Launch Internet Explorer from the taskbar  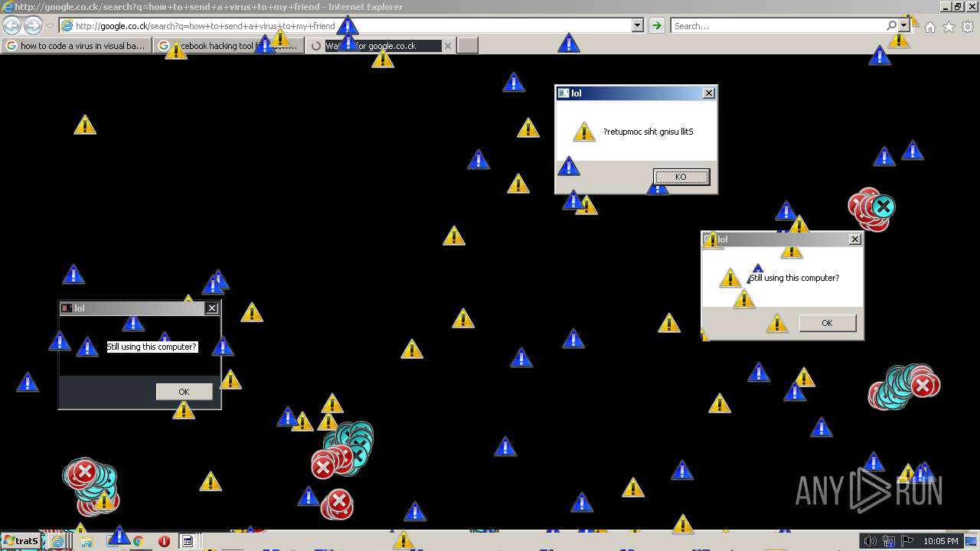tap(58, 541)
